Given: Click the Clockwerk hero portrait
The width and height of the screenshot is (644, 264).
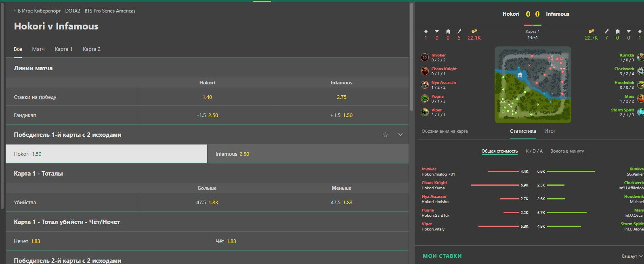Looking at the screenshot, I should 640,71.
